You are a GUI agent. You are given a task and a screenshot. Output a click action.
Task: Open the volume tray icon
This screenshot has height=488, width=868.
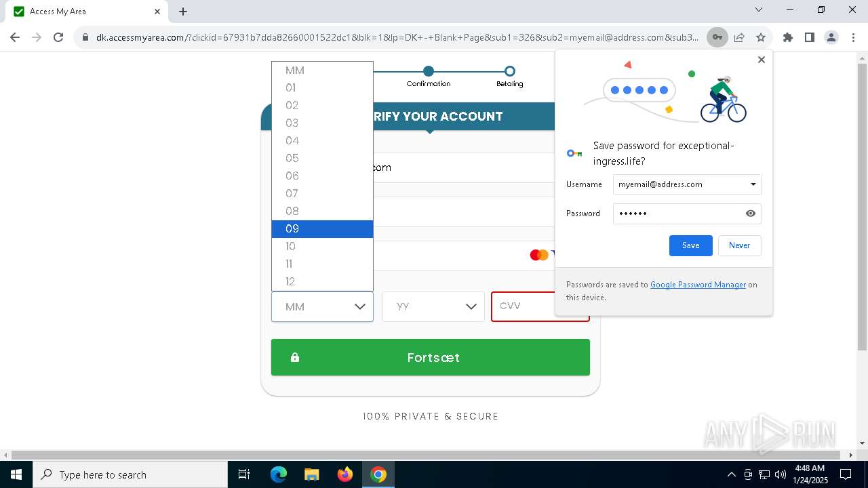[x=781, y=474]
